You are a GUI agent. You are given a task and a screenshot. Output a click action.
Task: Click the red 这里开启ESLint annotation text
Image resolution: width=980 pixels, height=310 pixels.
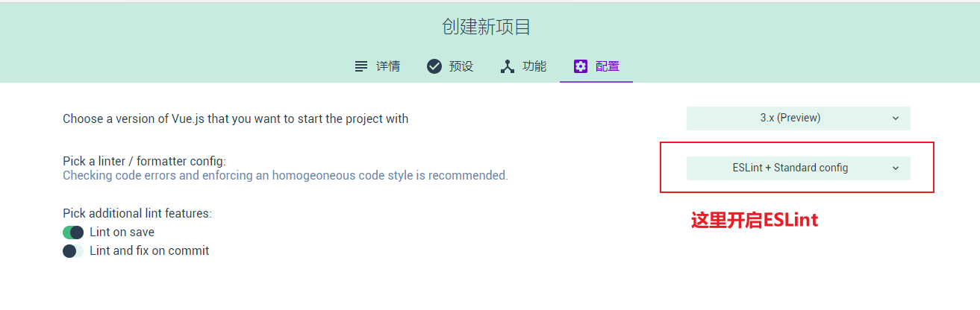tap(755, 220)
